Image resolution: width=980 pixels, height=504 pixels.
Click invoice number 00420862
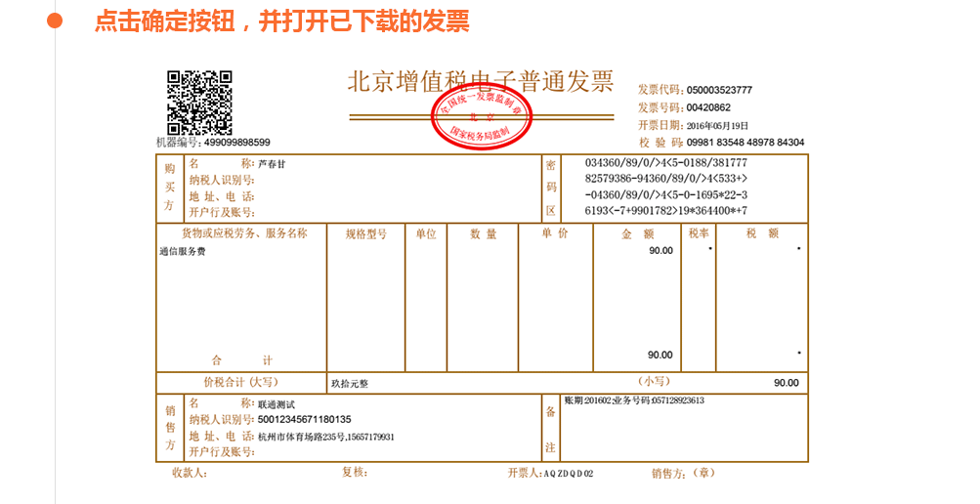708,107
